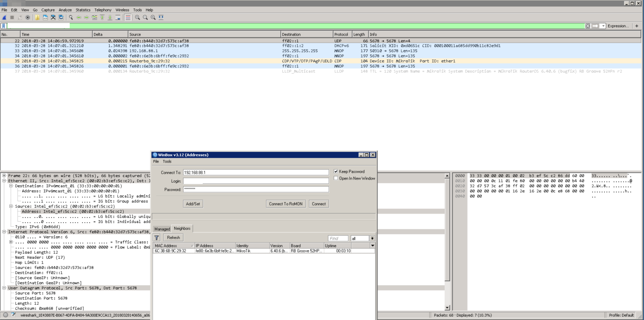
Task: Zoom in the packet text
Action: 138,17
